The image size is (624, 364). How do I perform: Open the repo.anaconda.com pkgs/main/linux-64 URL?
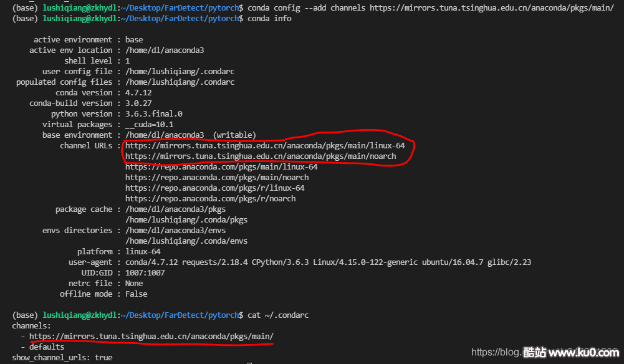222,167
